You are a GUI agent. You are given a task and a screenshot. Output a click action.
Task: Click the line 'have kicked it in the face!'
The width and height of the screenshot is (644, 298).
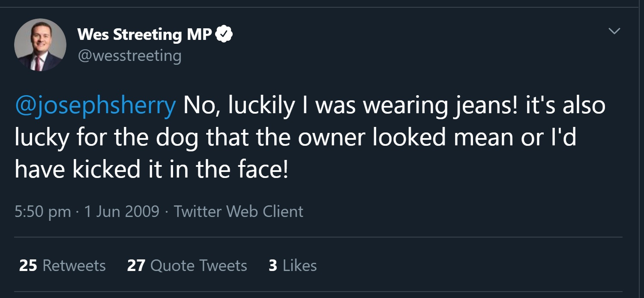151,169
